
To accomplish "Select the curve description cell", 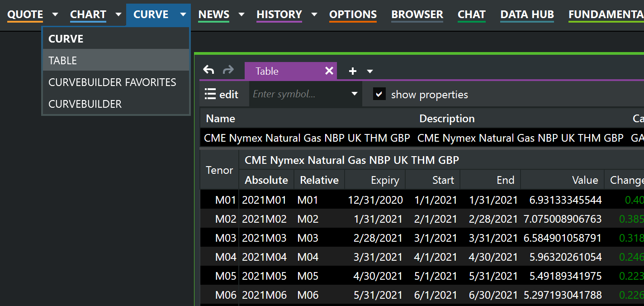I will (x=521, y=138).
